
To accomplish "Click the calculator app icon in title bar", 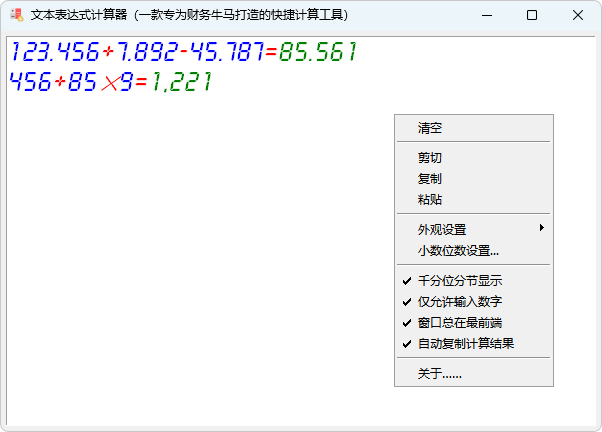I will 17,15.
